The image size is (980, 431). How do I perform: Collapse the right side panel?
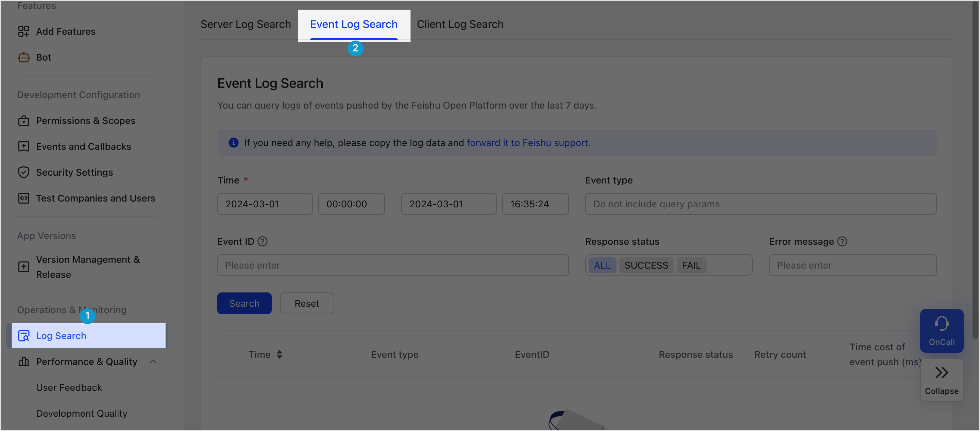pos(942,380)
